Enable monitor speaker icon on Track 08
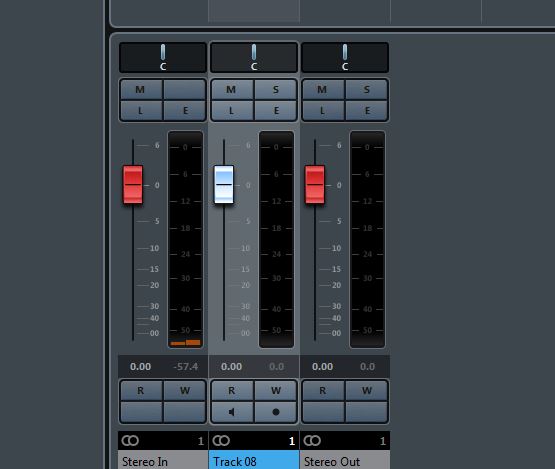The width and height of the screenshot is (555, 469). pos(232,412)
